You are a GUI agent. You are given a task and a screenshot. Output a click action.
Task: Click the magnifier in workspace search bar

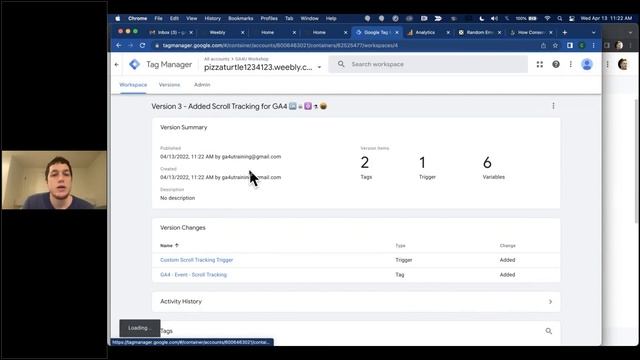click(341, 64)
